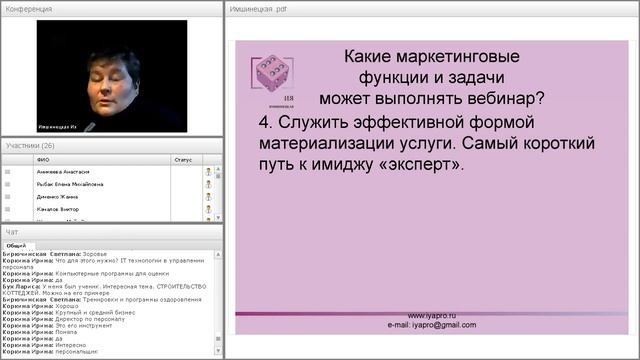Image resolution: width=640 pixels, height=360 pixels.
Task: Sort participants by ФИО column header
Action: pos(102,160)
